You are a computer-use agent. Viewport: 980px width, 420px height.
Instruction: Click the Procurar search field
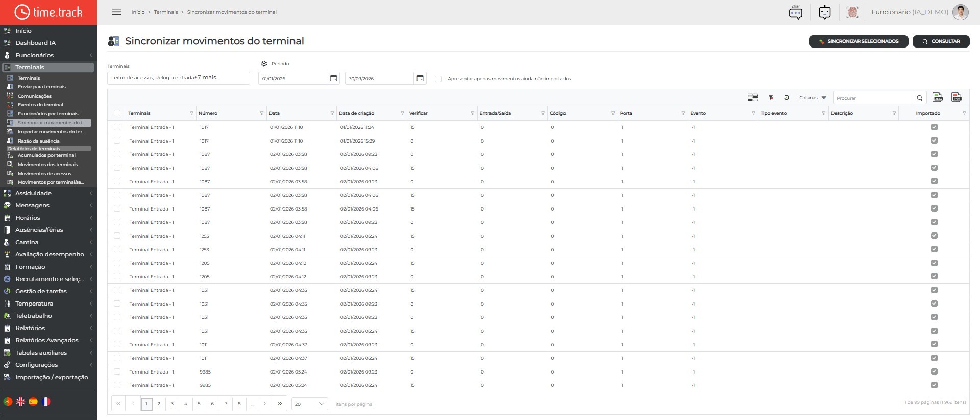(x=873, y=98)
